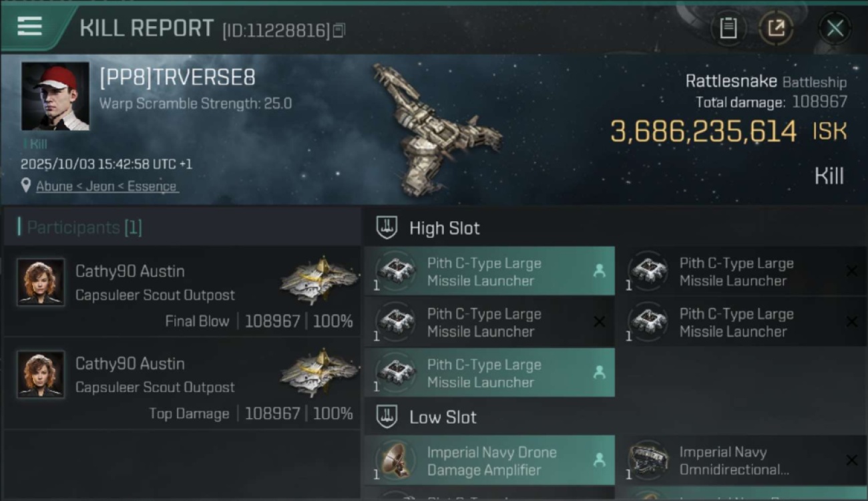The height and width of the screenshot is (501, 868).
Task: Copy the kill report ID
Action: click(339, 31)
